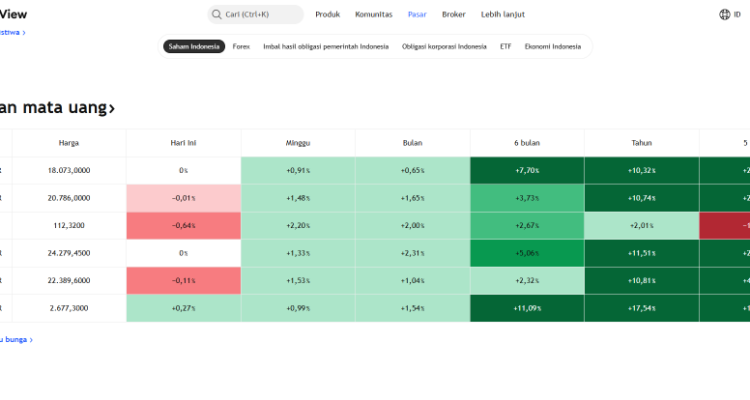Switch to Obligasi korporasi Indonesia tab
This screenshot has height=400, width=750.
[444, 46]
